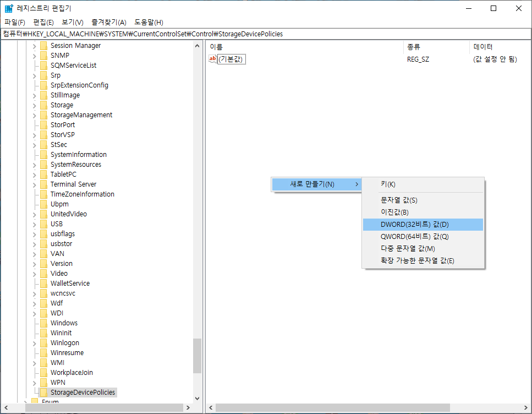Choose DWORD(32비트) 값(D) from submenu
The image size is (532, 414).
(x=423, y=225)
